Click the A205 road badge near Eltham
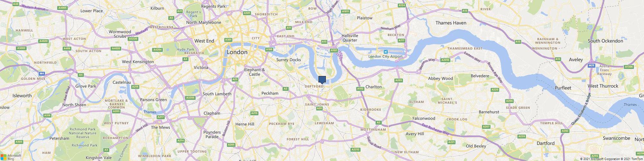Screen dimensions: 644x161 coord(399,80)
